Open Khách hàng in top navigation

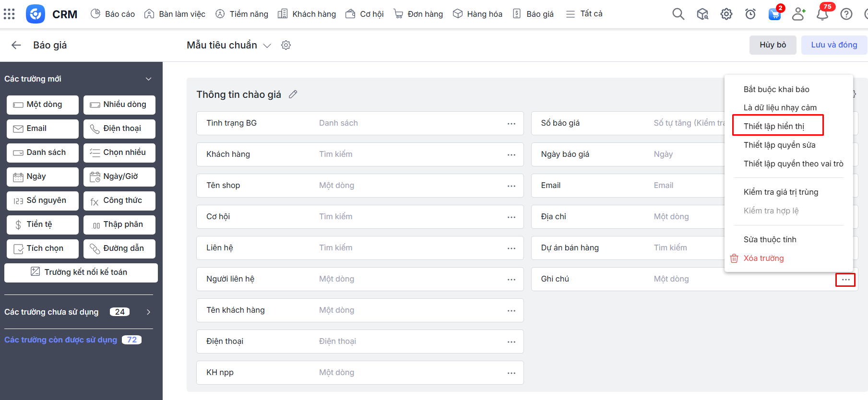point(308,14)
